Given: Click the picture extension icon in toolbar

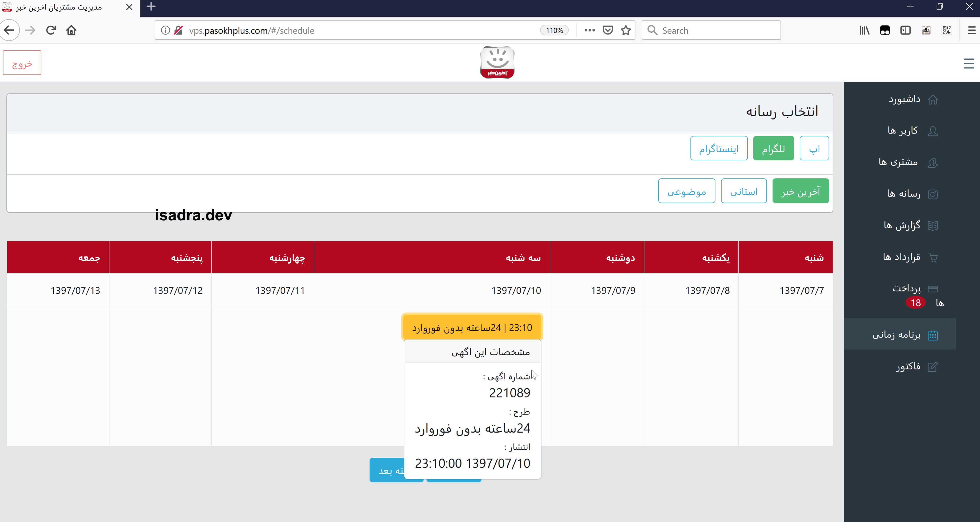Looking at the screenshot, I should coord(926,30).
